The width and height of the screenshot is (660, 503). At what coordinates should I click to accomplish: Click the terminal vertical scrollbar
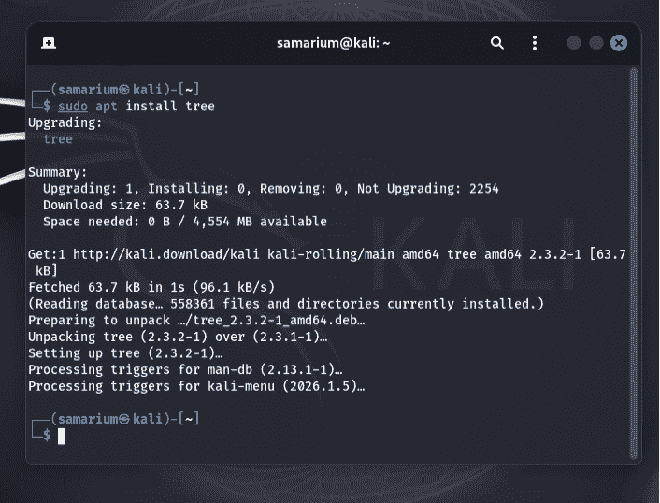tap(633, 263)
